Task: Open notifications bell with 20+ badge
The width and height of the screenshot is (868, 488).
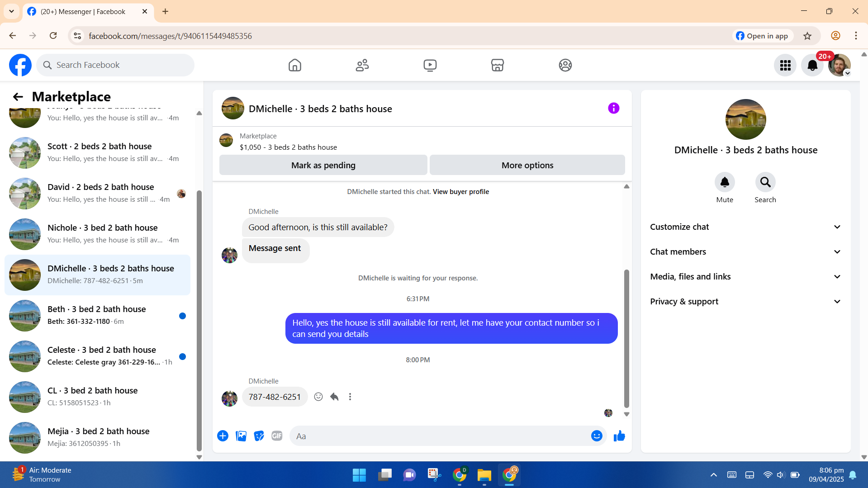Action: tap(812, 65)
